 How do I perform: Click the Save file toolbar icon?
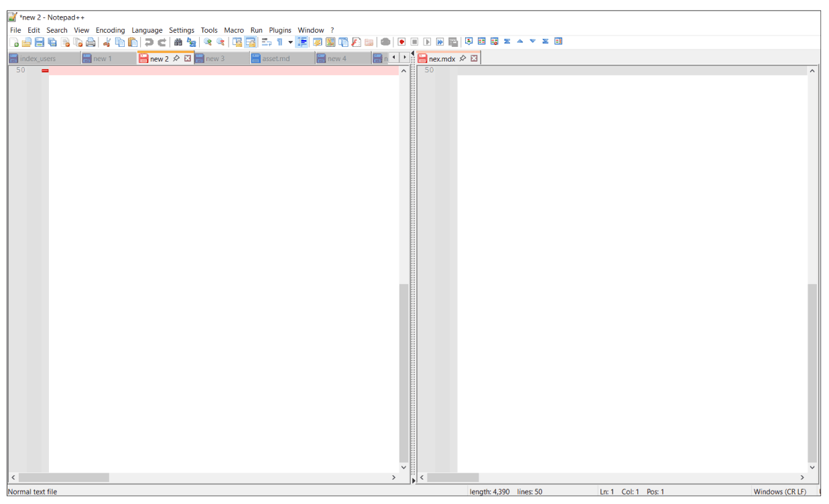click(x=40, y=42)
